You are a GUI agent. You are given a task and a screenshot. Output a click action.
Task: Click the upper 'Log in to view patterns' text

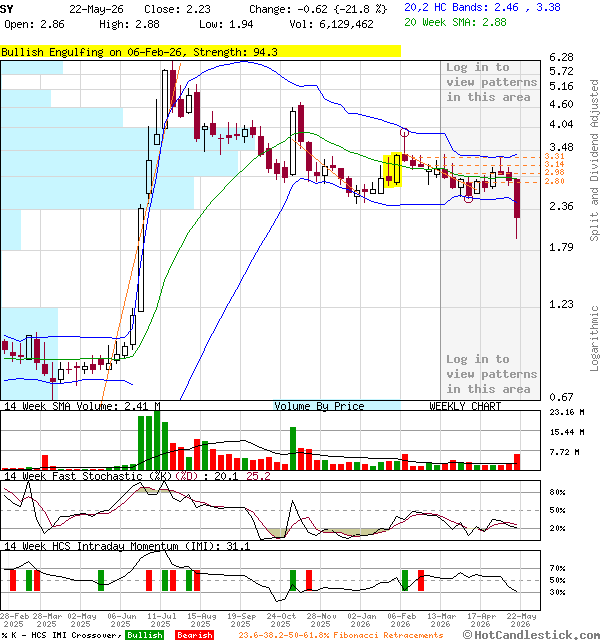click(491, 82)
